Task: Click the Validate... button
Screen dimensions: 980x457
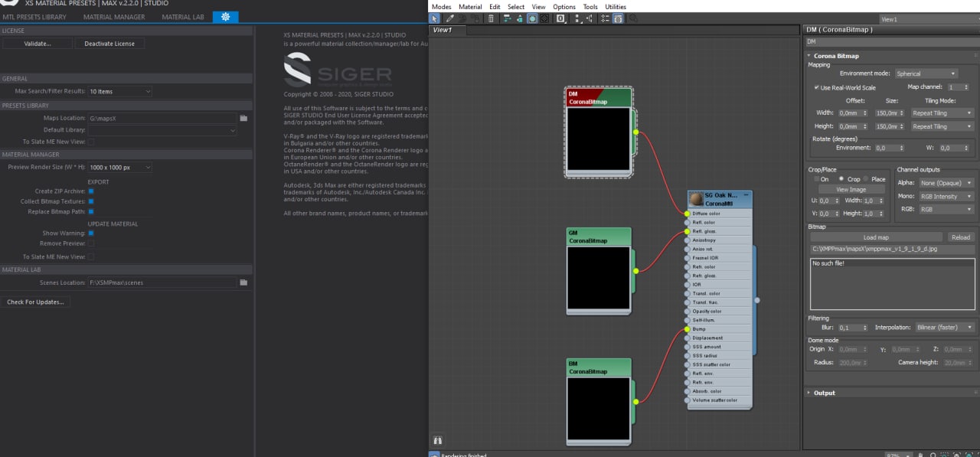Action: (38, 44)
